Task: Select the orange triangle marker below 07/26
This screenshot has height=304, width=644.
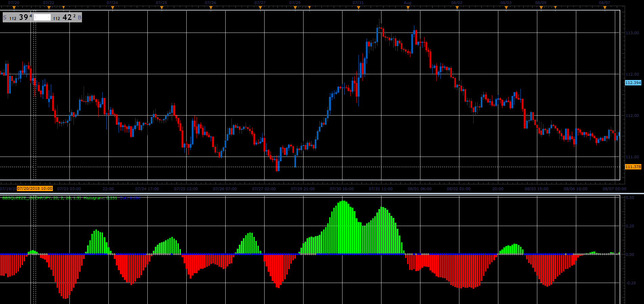Action: point(211,7)
